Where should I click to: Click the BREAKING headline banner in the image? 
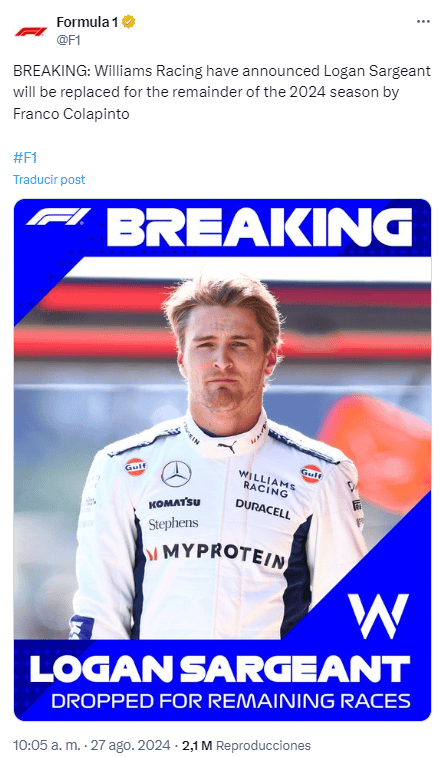coord(259,227)
